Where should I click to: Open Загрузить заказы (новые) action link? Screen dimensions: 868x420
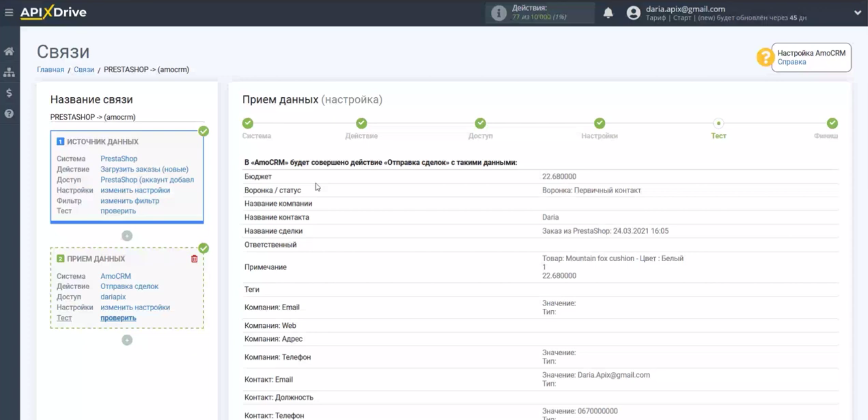pos(144,169)
